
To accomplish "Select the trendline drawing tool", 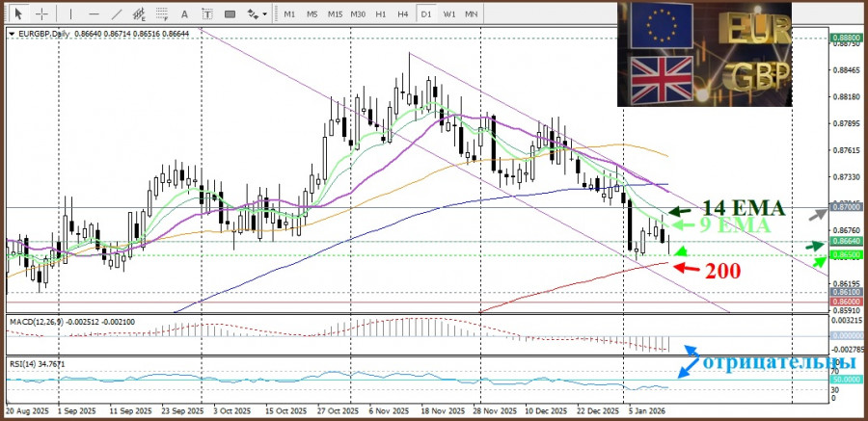I will coord(117,13).
